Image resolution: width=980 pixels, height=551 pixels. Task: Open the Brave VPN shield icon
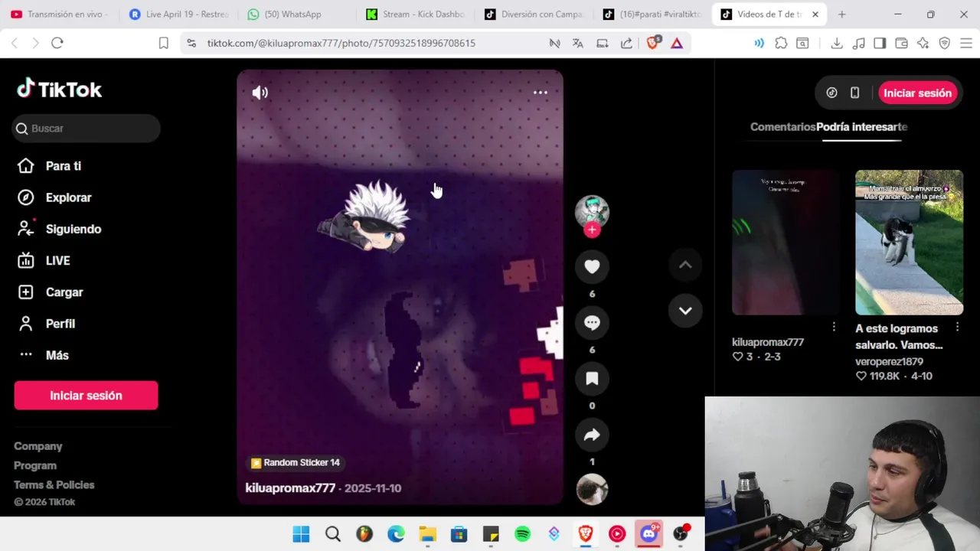tap(945, 44)
